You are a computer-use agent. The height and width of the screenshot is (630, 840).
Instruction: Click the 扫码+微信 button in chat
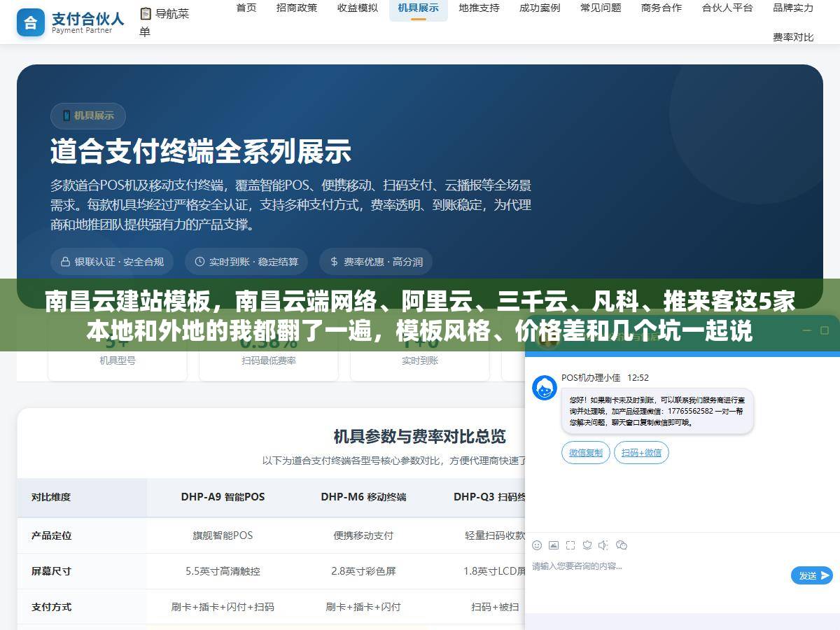tap(641, 453)
